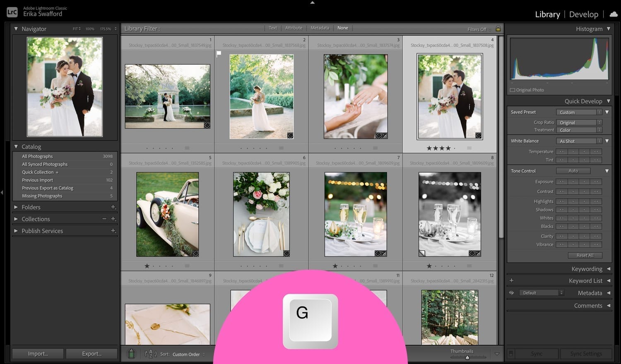Click the Library Filter lock icon

coord(498,29)
